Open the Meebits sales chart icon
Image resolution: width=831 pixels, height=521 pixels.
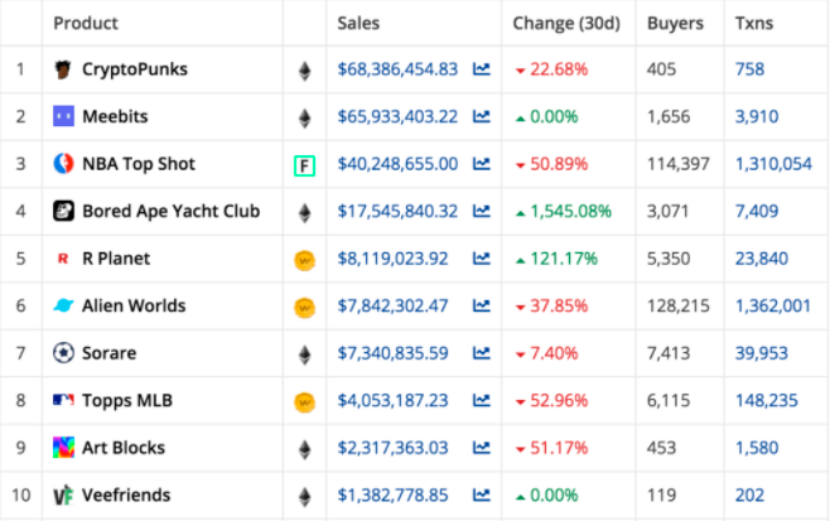coord(481,117)
